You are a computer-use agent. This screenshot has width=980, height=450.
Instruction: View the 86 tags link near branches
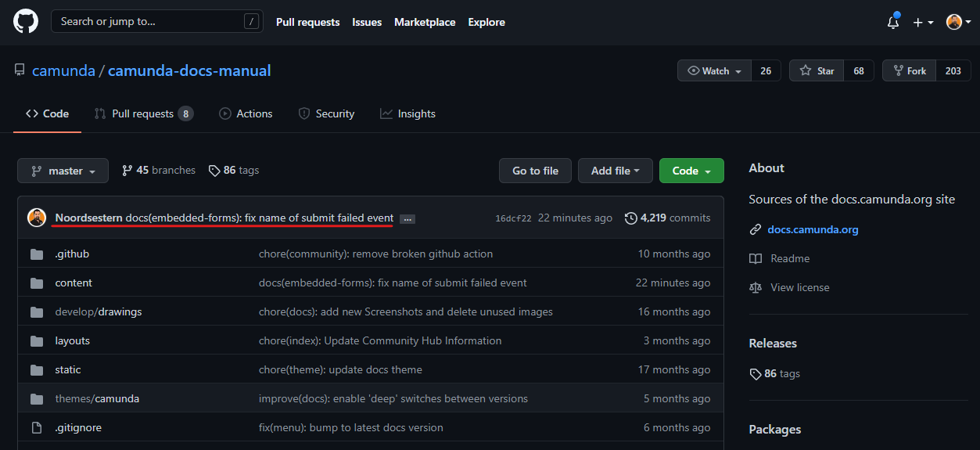[234, 170]
